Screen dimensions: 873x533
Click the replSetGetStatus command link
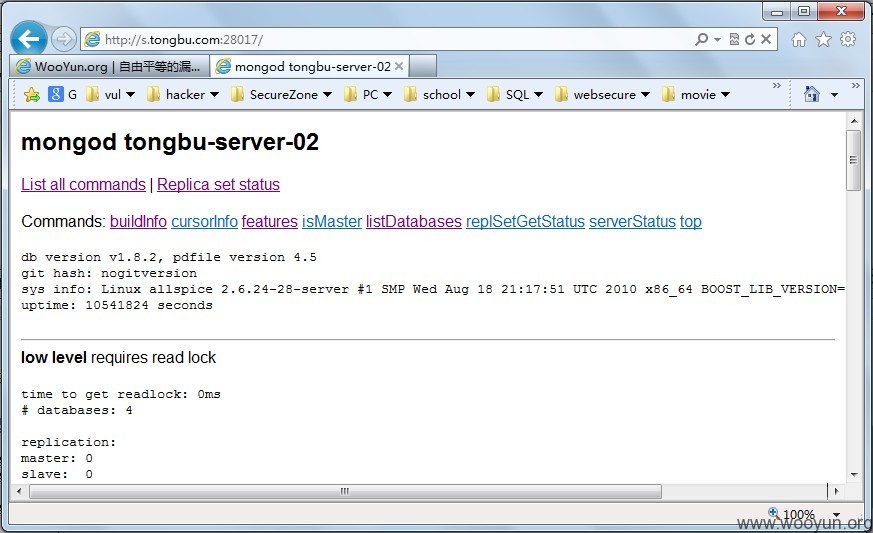pos(525,222)
